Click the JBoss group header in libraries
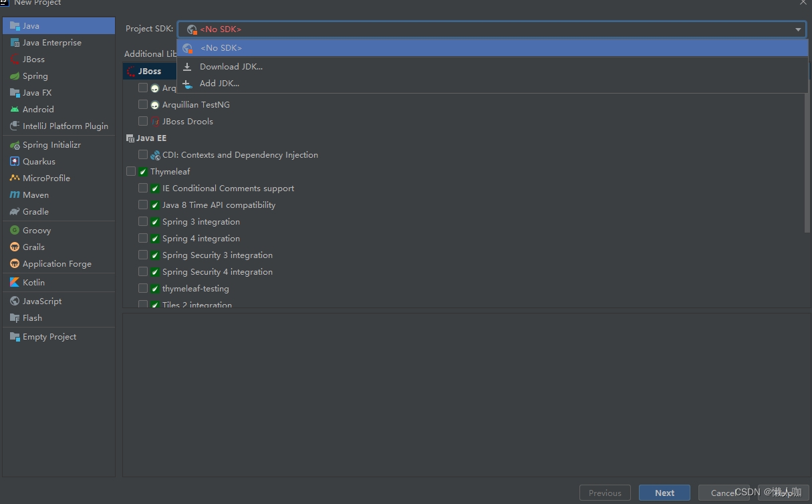The height and width of the screenshot is (504, 812). [x=150, y=72]
